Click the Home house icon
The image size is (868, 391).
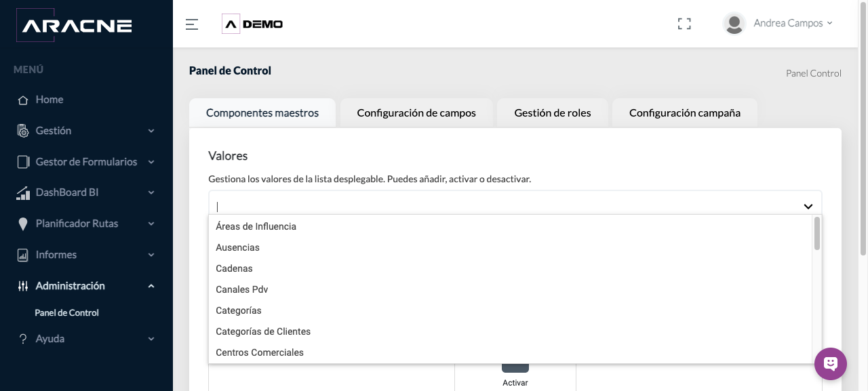(x=23, y=100)
